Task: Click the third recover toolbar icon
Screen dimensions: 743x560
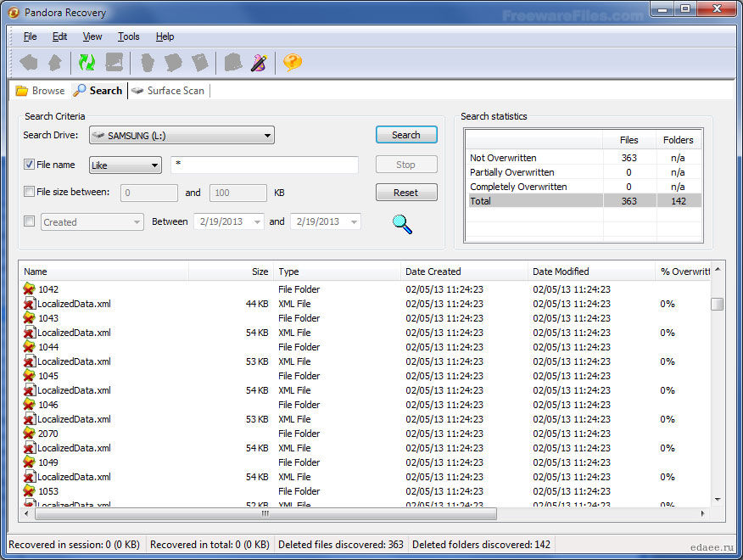Action: click(x=200, y=62)
